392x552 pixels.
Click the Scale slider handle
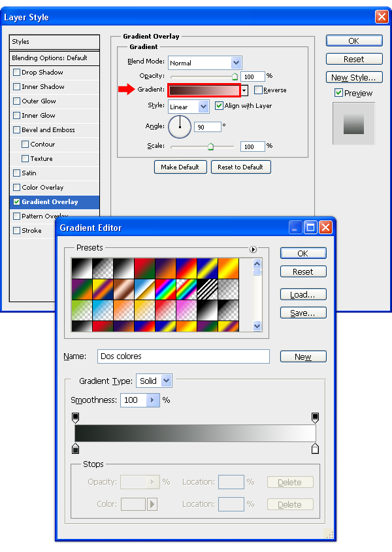(x=210, y=147)
